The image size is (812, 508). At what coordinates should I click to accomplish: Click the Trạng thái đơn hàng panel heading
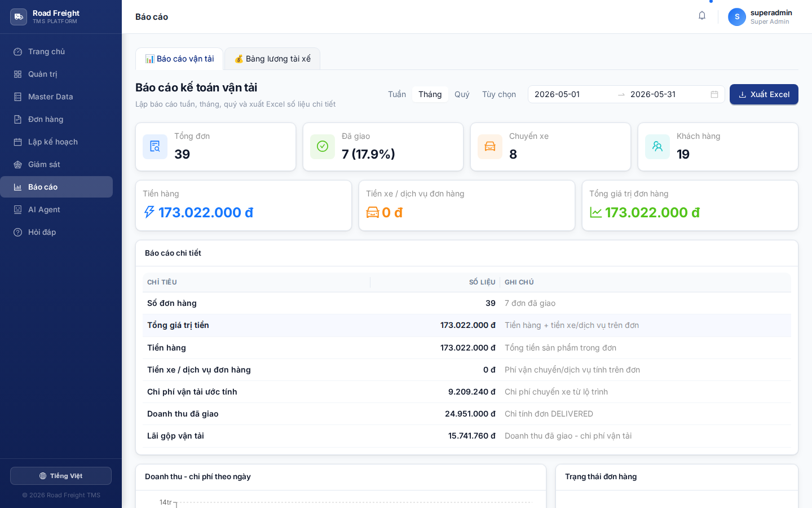click(601, 476)
